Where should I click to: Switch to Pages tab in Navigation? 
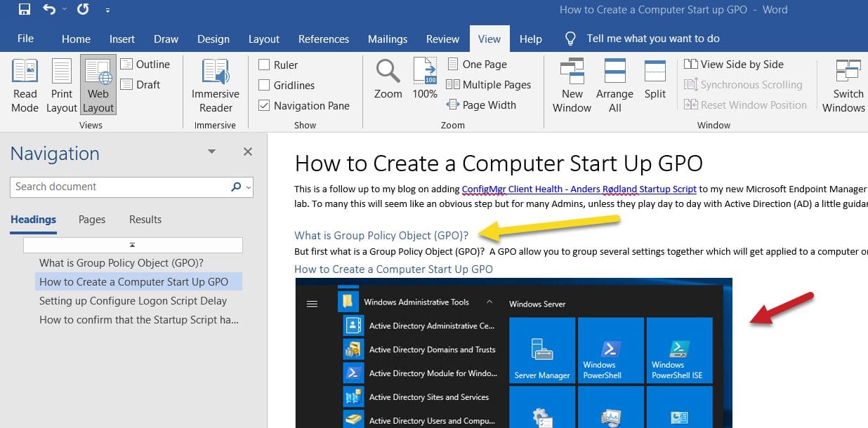pyautogui.click(x=92, y=220)
